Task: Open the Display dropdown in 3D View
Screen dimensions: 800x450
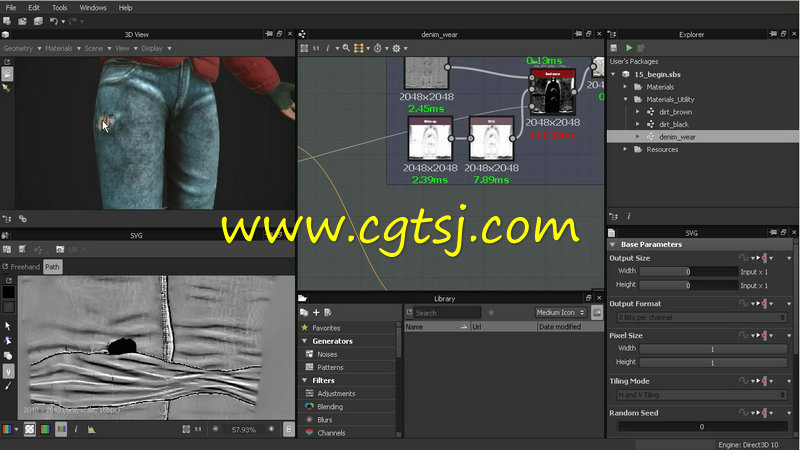Action: pyautogui.click(x=156, y=48)
